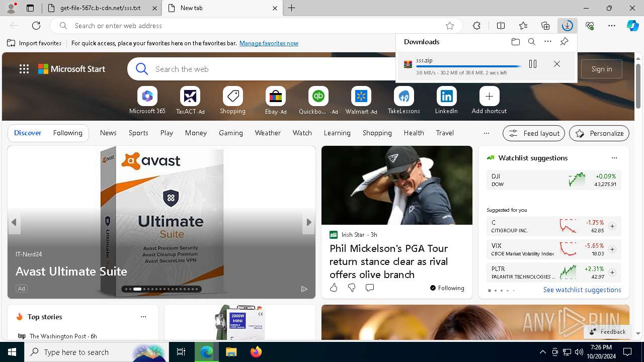644x362 pixels.
Task: Open Edge Settings and more menu
Action: click(x=612, y=26)
